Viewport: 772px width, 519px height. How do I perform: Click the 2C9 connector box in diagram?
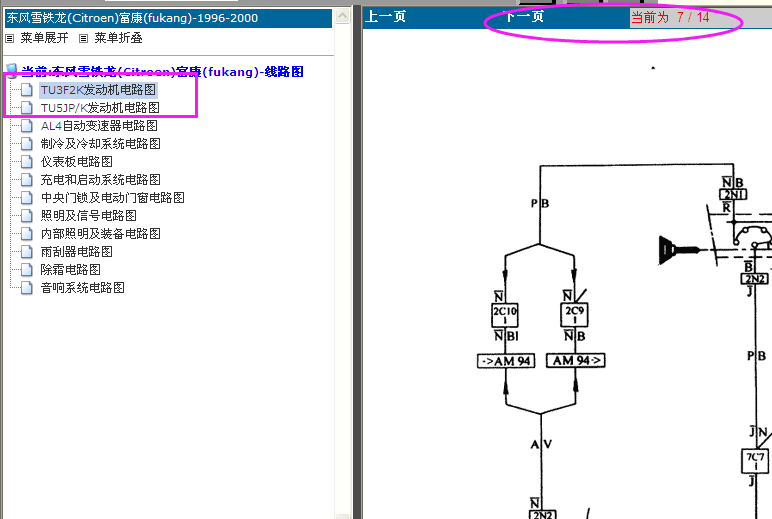pyautogui.click(x=574, y=315)
